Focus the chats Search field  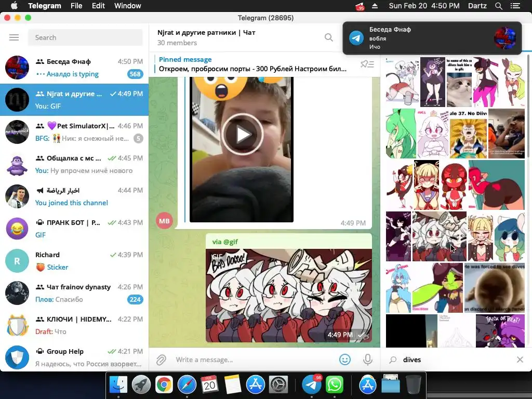[85, 37]
